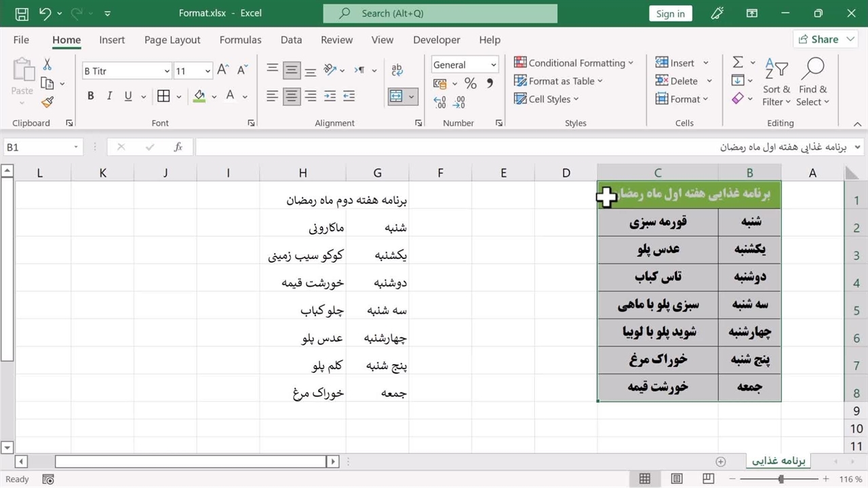Open the Page Layout ribbon tab
Image resolution: width=868 pixels, height=488 pixels.
click(x=172, y=40)
